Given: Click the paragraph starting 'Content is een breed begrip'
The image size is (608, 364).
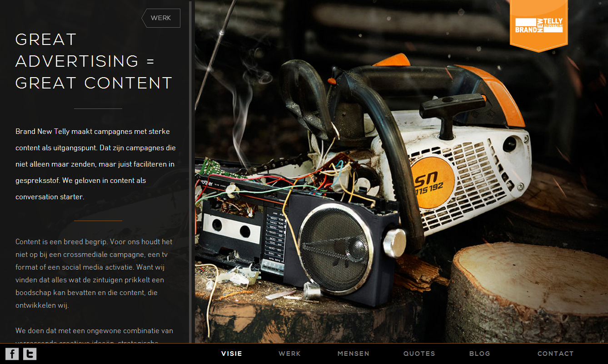Looking at the screenshot, I should pyautogui.click(x=95, y=273).
